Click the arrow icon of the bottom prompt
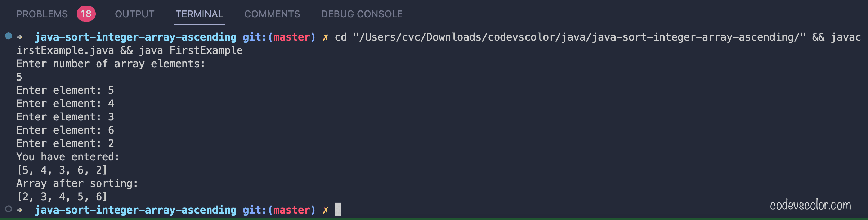Viewport: 868px width, 220px height. pyautogui.click(x=20, y=210)
